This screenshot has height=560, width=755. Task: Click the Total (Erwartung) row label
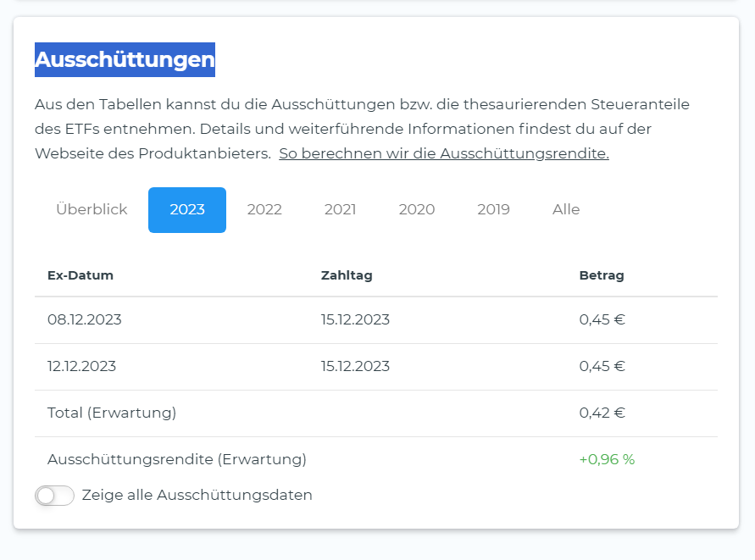pyautogui.click(x=112, y=413)
